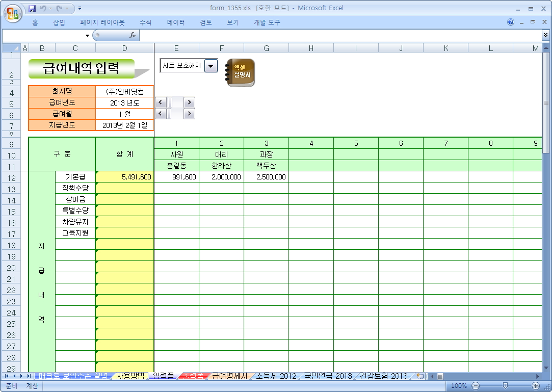Increase 급여년도 with right spinner arrow
552x392 pixels.
190,102
